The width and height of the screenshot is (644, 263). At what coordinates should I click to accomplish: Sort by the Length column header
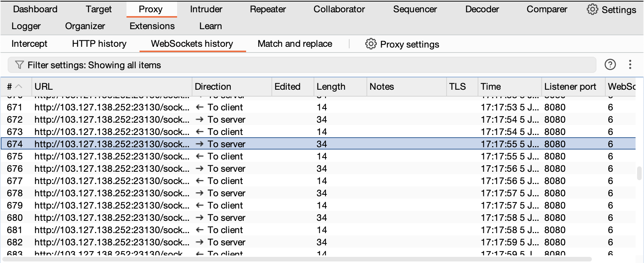point(331,87)
